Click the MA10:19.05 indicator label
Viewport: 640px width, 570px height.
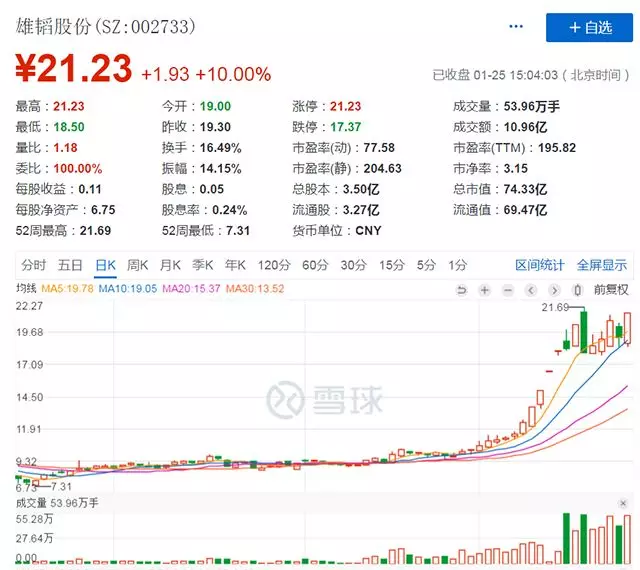128,289
